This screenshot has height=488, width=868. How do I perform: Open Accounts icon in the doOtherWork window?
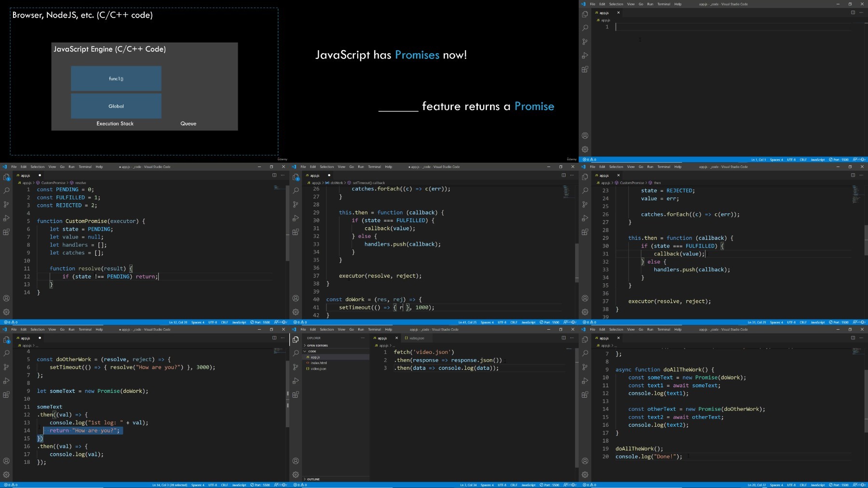(6, 461)
